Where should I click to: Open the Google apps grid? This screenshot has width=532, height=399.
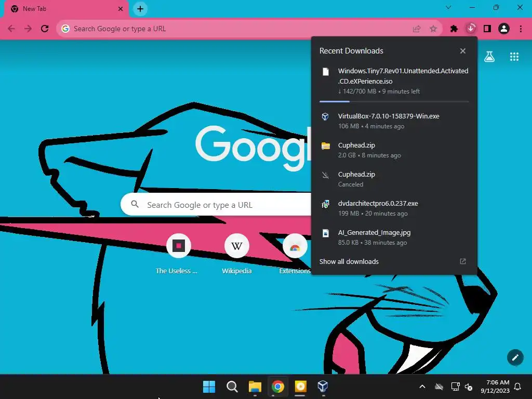pos(514,57)
